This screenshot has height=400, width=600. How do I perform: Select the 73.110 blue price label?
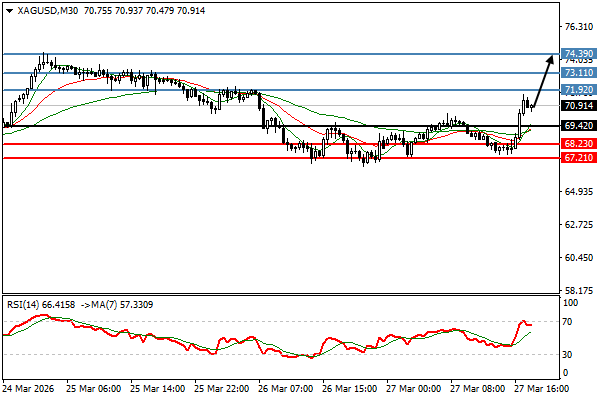pos(579,73)
